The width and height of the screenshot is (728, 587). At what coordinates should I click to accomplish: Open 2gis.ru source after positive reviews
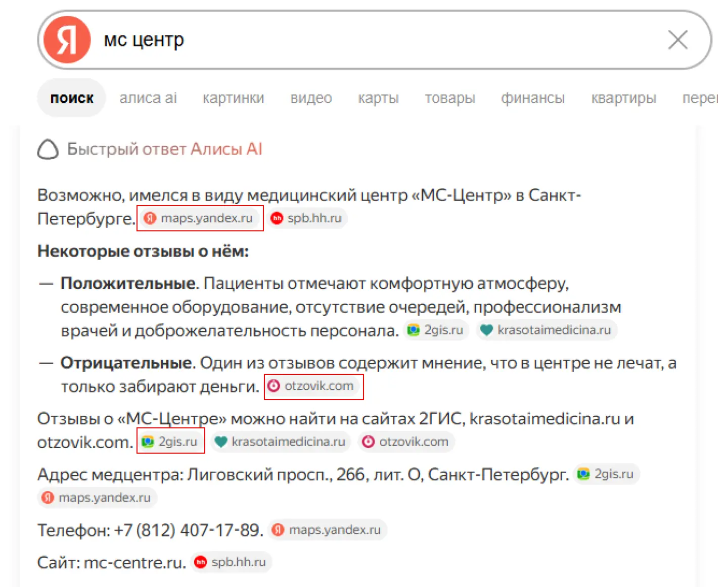(x=436, y=330)
